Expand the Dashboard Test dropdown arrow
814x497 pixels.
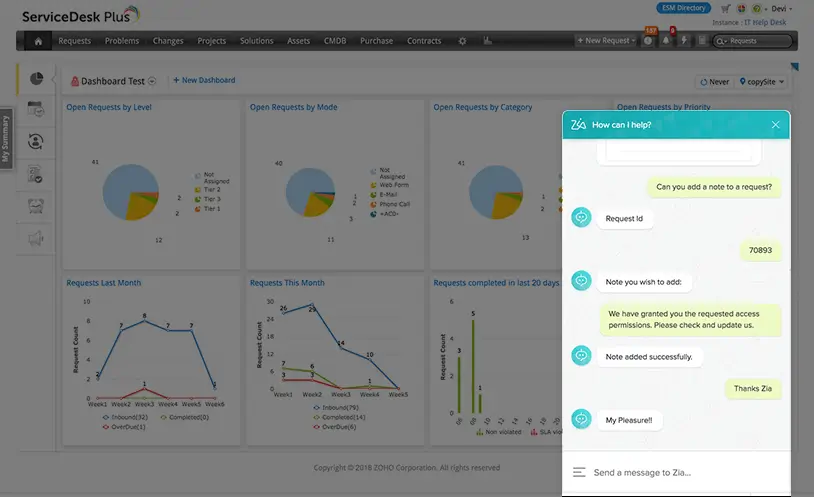pyautogui.click(x=152, y=81)
